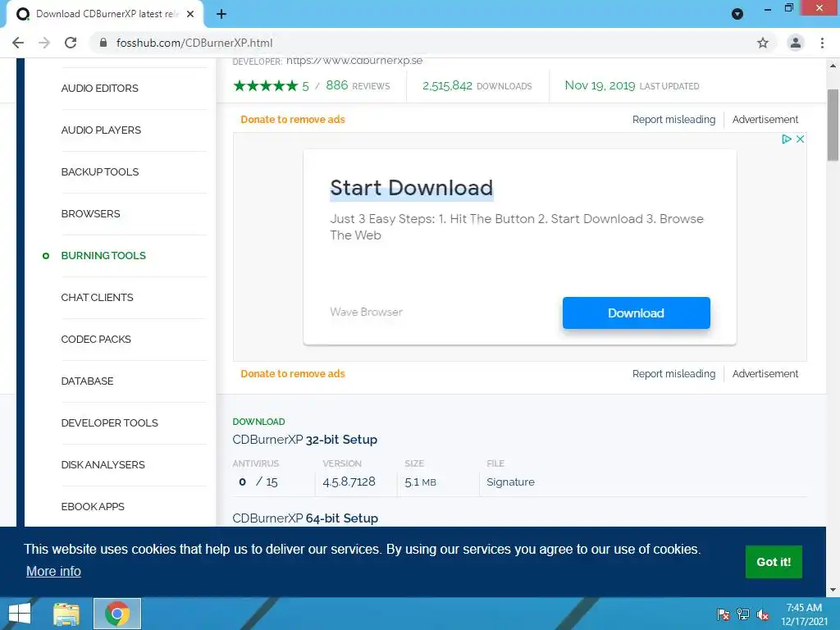The height and width of the screenshot is (630, 840).
Task: Open the Backup Tools category
Action: [x=100, y=172]
